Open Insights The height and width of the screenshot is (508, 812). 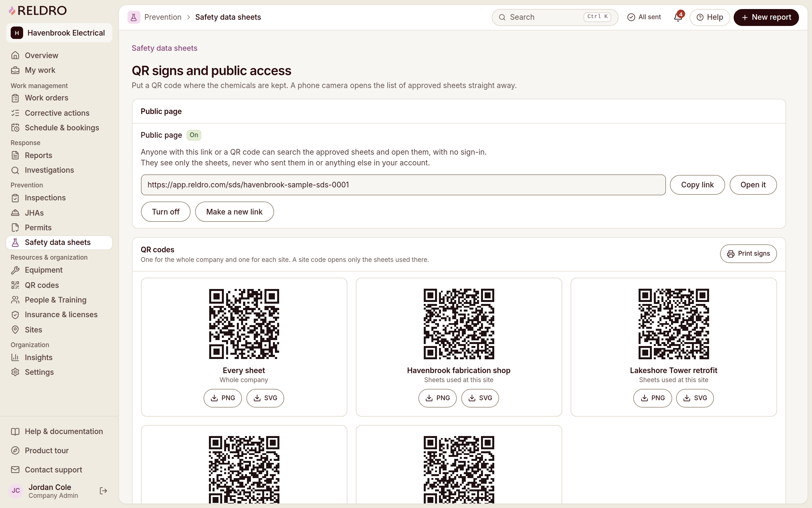[59, 358]
